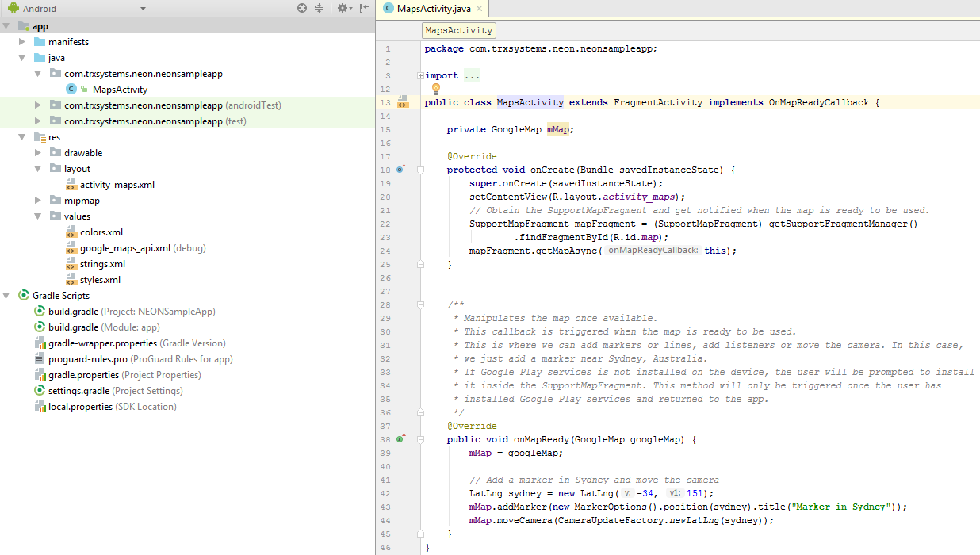Click the app module folder icon
Viewport: 980px width, 555px height.
[23, 26]
